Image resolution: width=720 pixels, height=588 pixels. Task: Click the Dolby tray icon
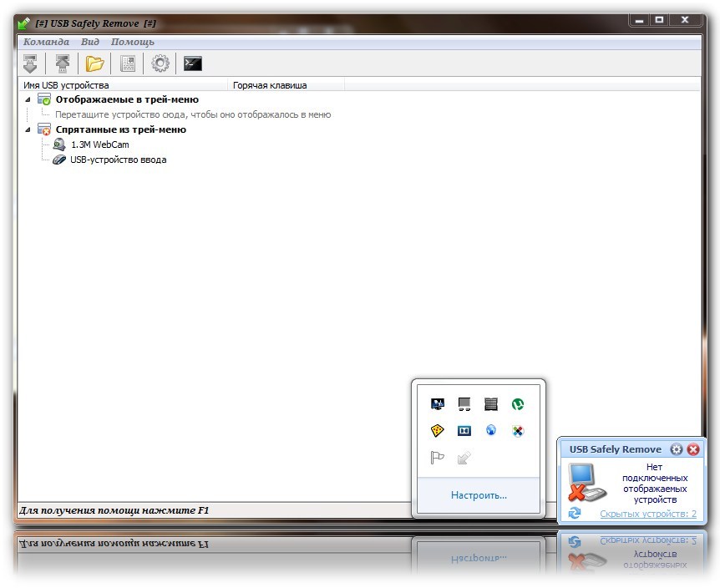click(x=464, y=431)
